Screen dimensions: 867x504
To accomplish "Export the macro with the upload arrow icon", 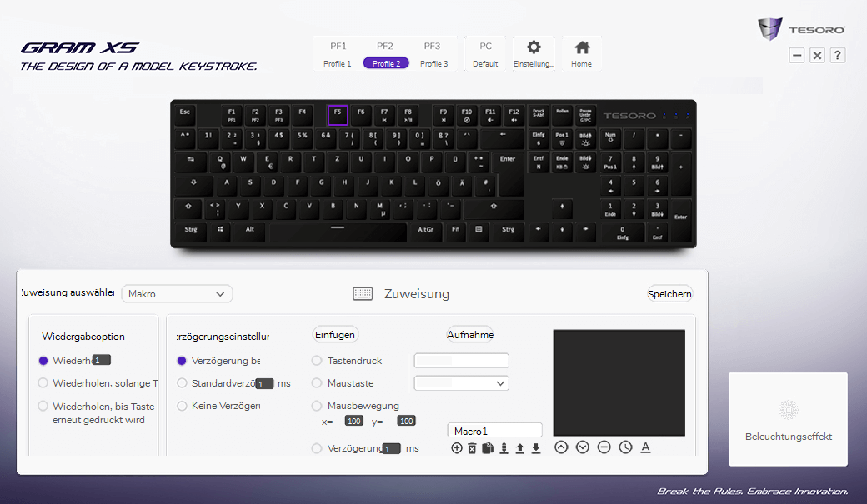I will [519, 447].
